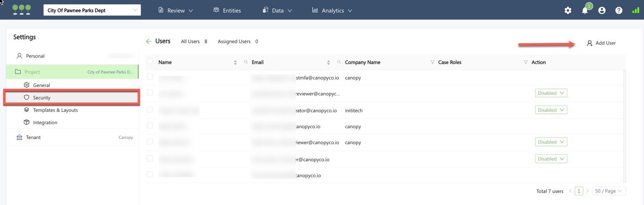
Task: Open the user account profile icon
Action: [x=601, y=10]
